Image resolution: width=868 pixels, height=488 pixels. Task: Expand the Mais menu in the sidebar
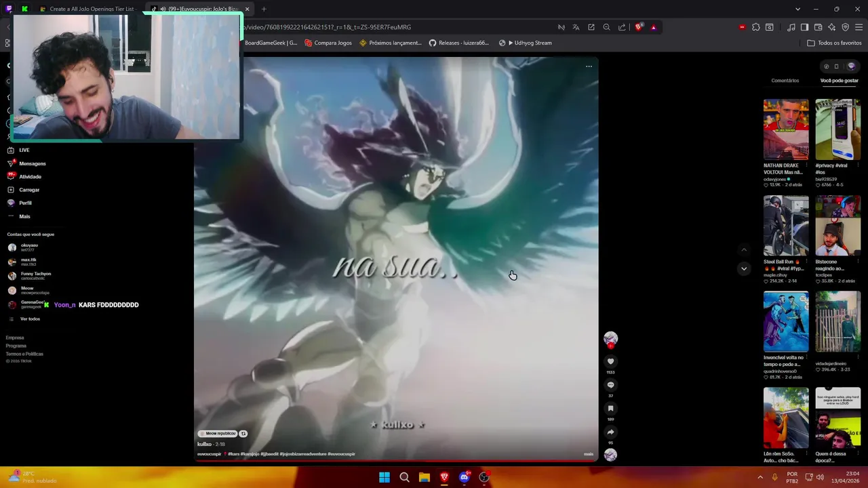pos(19,216)
